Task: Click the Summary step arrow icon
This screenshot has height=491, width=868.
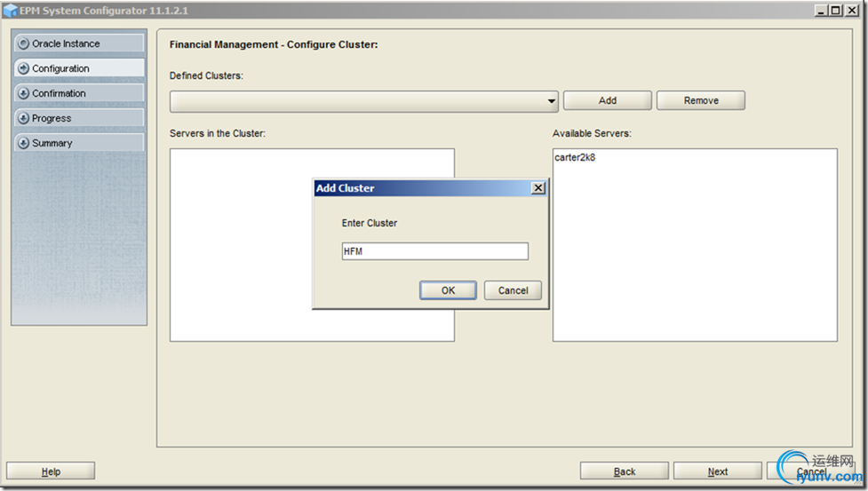Action: (x=23, y=143)
